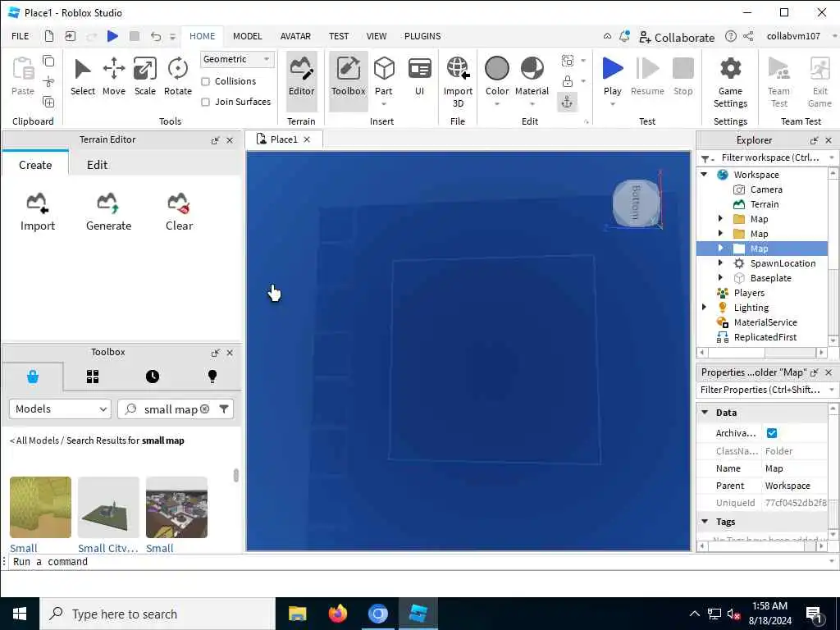
Task: Click the Generate terrain icon
Action: pyautogui.click(x=109, y=212)
